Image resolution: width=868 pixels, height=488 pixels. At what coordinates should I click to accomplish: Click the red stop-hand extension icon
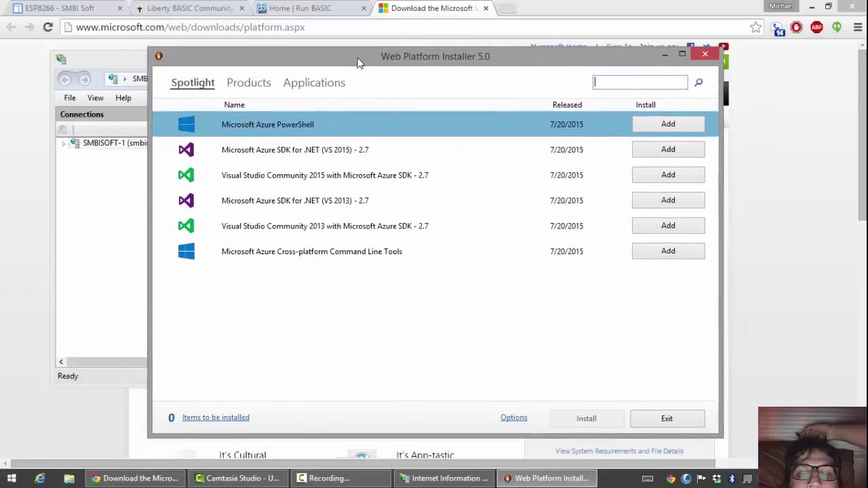[797, 27]
